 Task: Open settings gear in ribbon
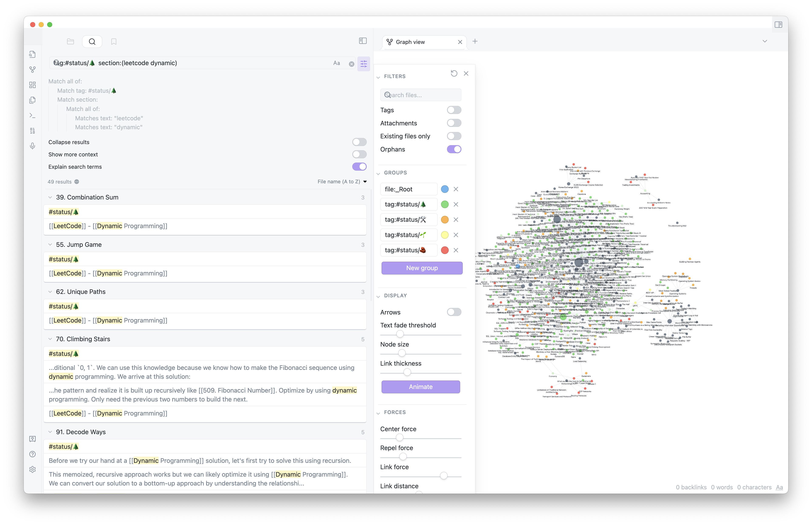coord(32,469)
